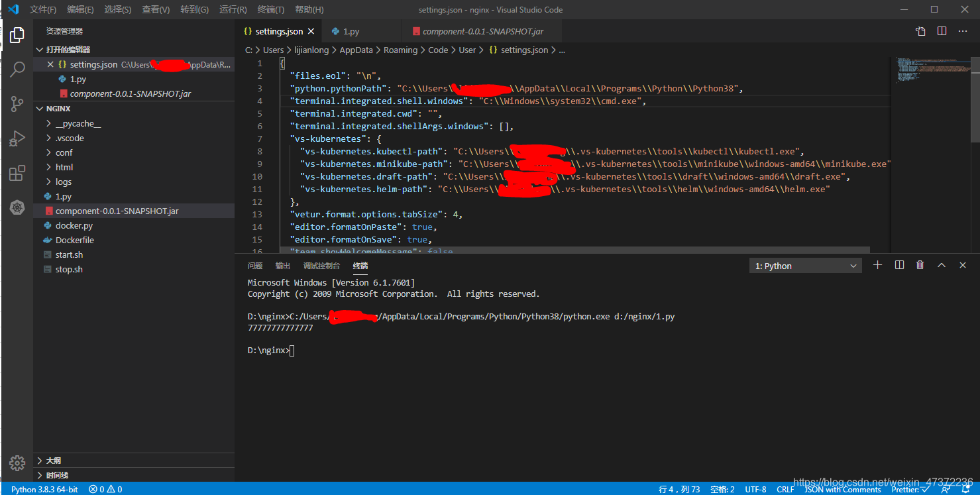Maximize the terminal panel with up chevron

tap(942, 265)
